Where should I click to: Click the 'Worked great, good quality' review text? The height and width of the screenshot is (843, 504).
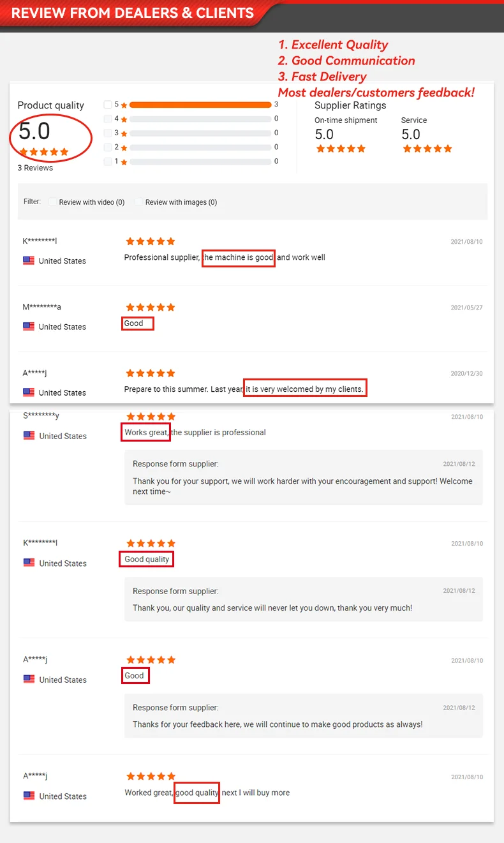coord(207,793)
